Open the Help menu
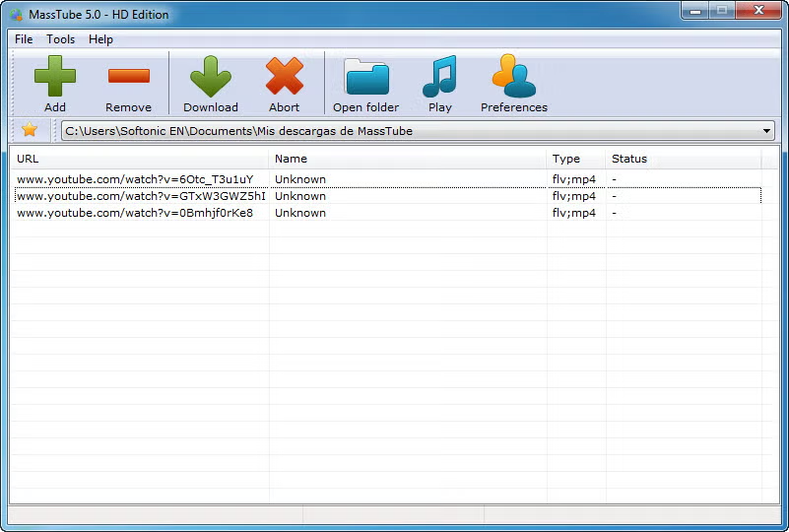789x532 pixels. tap(100, 39)
